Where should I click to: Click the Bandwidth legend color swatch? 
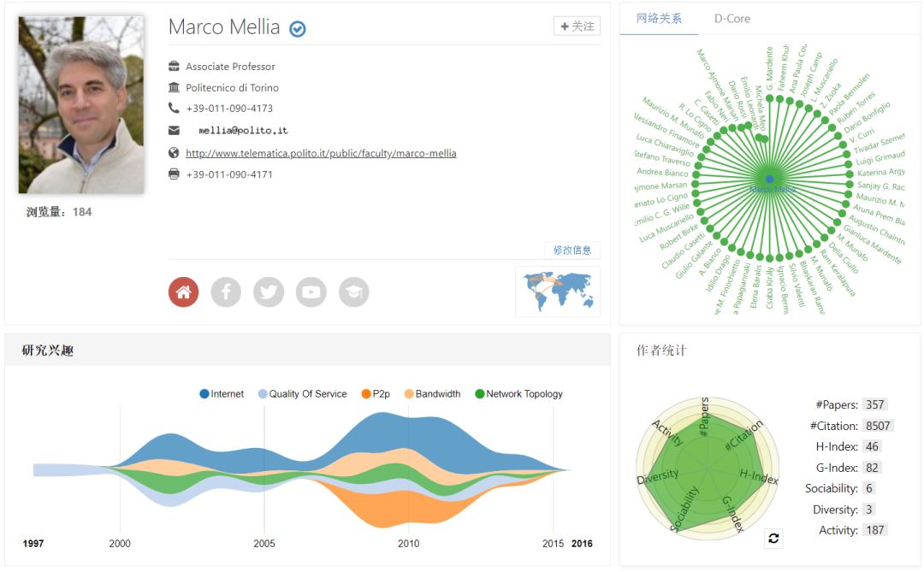[409, 394]
